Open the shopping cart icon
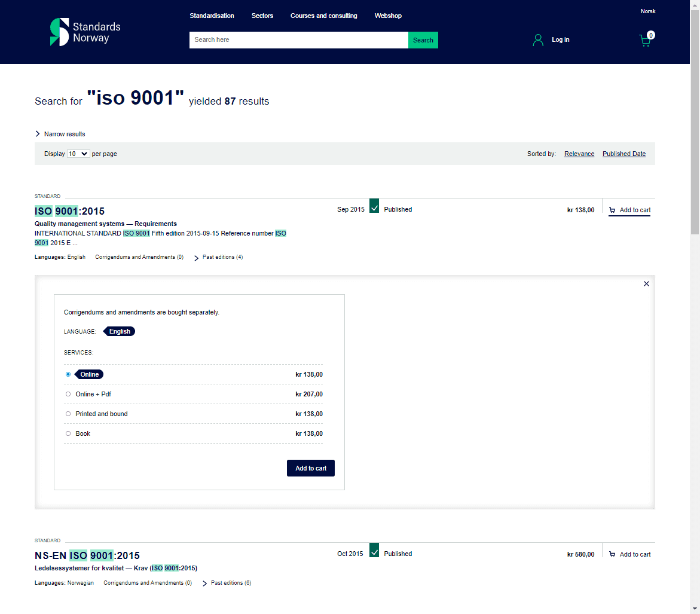 click(x=646, y=39)
